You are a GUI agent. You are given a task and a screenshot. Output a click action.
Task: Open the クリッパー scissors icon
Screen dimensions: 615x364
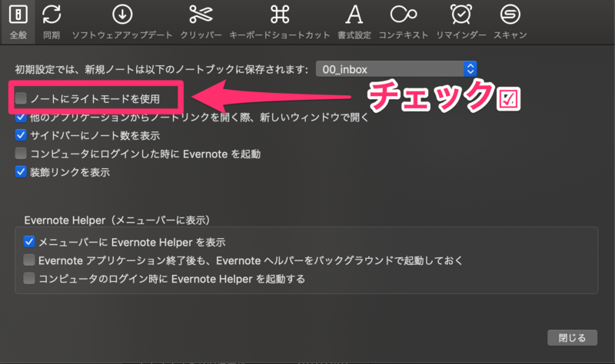point(201,15)
